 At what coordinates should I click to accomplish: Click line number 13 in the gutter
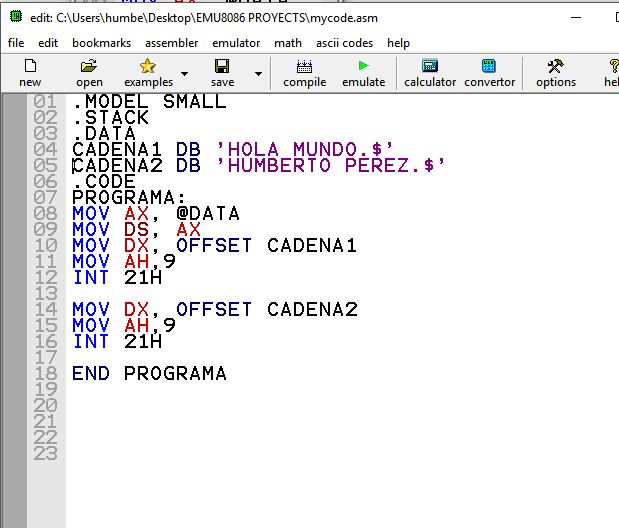46,293
